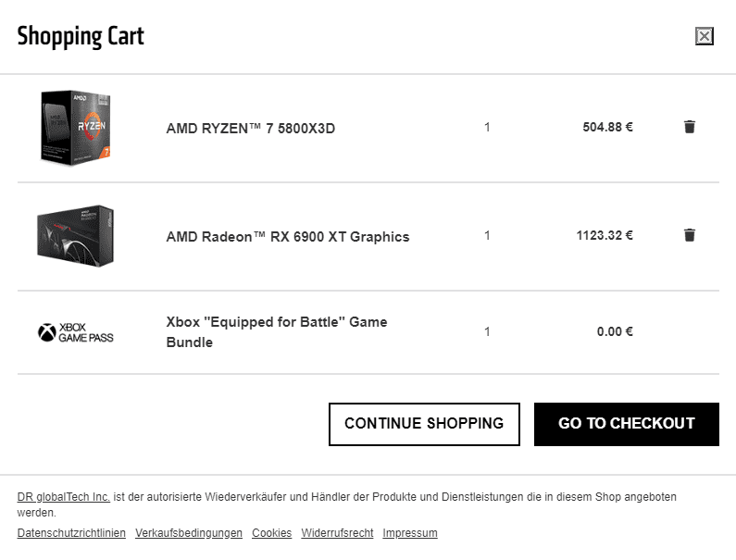Open the Widerrufsrecht link
Screen dimensions: 736x560
pos(337,533)
